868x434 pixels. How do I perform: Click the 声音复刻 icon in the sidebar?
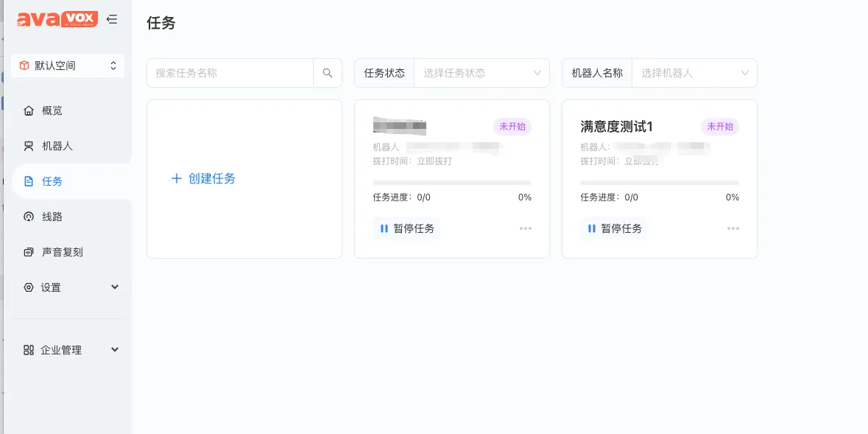click(29, 252)
